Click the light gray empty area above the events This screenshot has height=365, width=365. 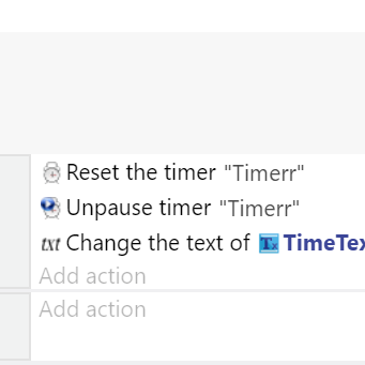(182, 93)
